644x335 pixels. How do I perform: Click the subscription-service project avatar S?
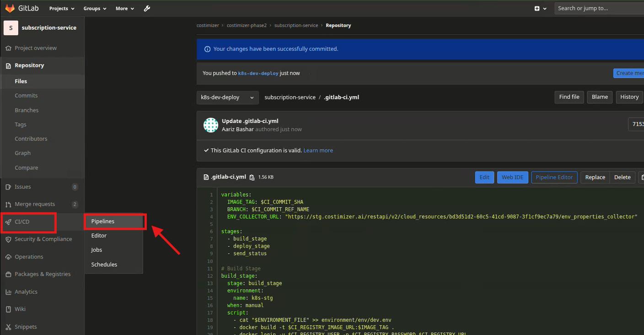point(11,28)
